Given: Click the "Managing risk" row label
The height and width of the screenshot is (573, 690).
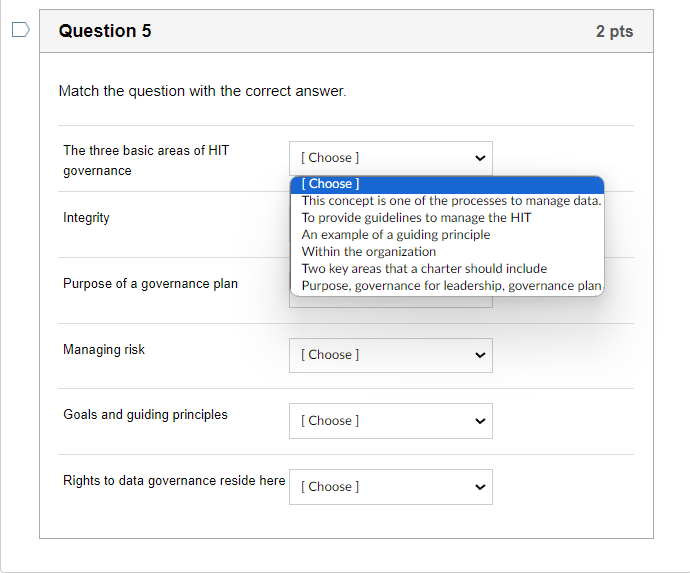Looking at the screenshot, I should click(x=104, y=350).
